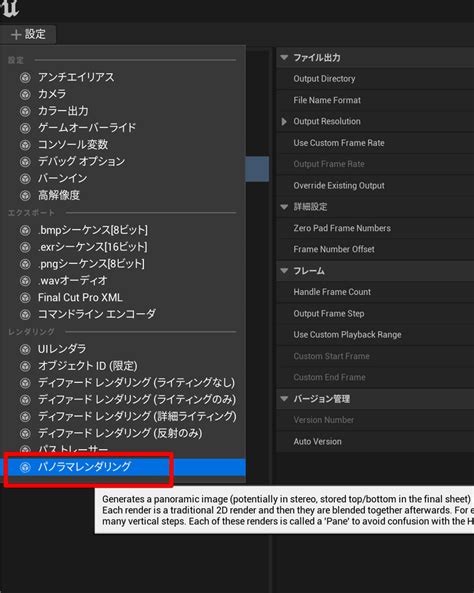
Task: Click Zero Pad Frame Numbers label
Action: [342, 228]
